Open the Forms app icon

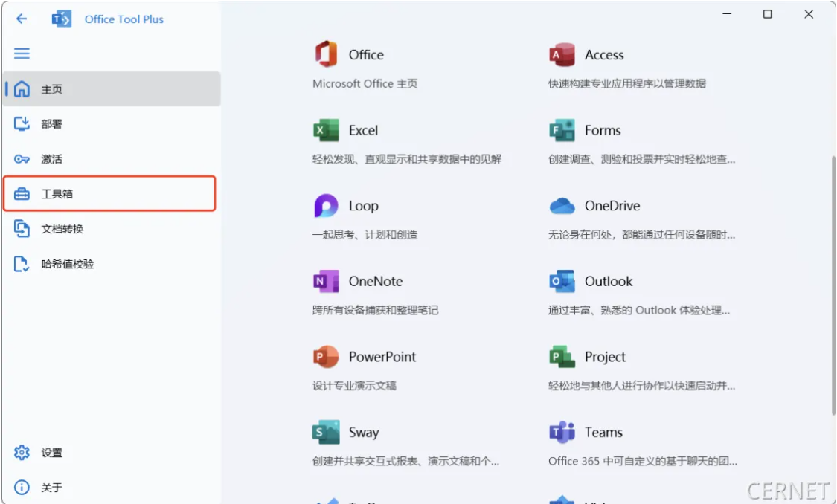pos(562,131)
